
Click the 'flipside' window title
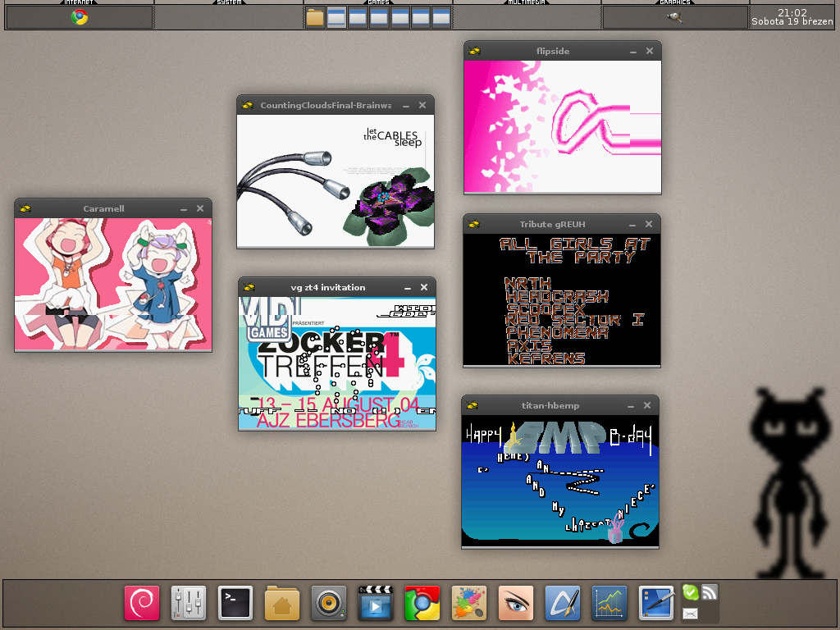pos(553,51)
